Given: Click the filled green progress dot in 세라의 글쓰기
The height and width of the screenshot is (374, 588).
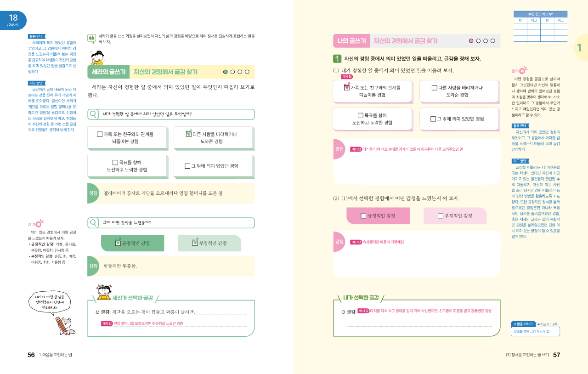Looking at the screenshot, I should [x=225, y=72].
